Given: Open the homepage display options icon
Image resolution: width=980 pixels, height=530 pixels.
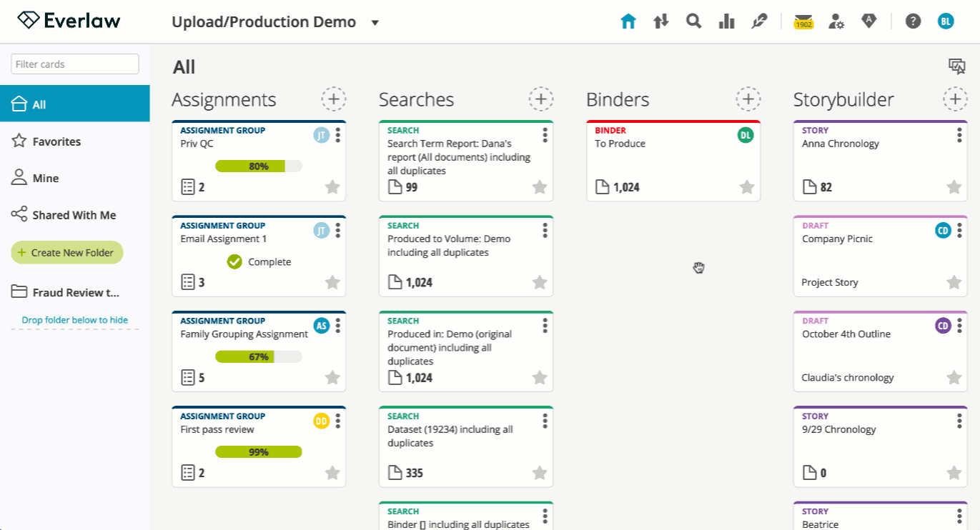Looking at the screenshot, I should click(x=956, y=66).
